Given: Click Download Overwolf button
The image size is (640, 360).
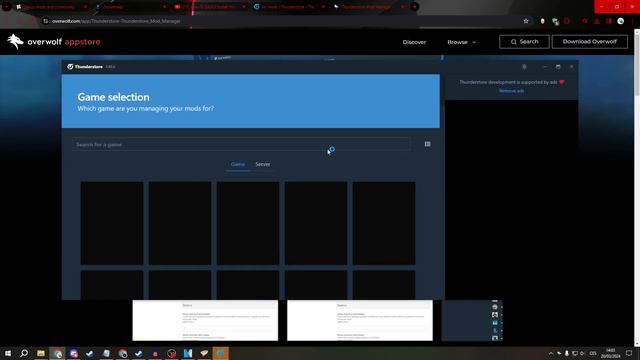Looking at the screenshot, I should point(589,42).
